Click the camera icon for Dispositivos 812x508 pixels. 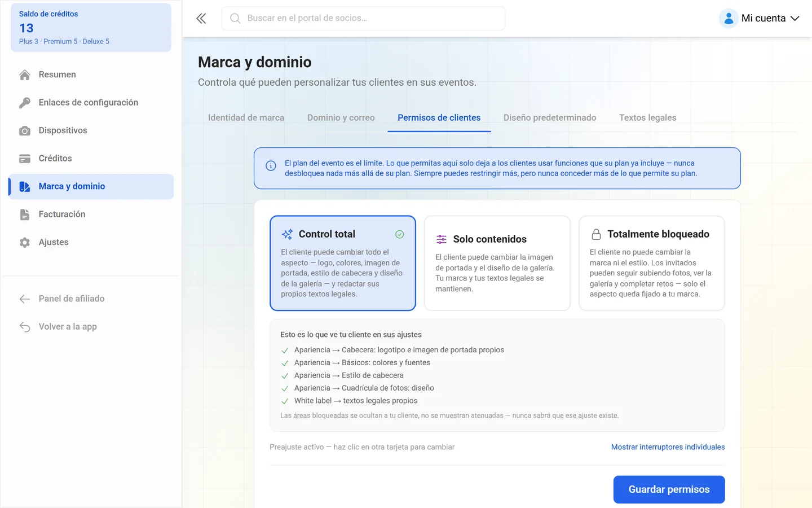tap(25, 131)
